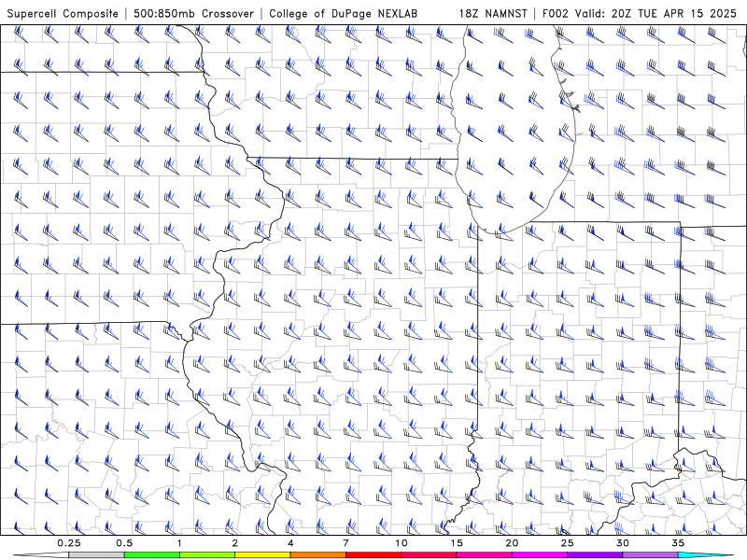Click the orange color bar segment
This screenshot has height=560, width=747.
pos(317,555)
